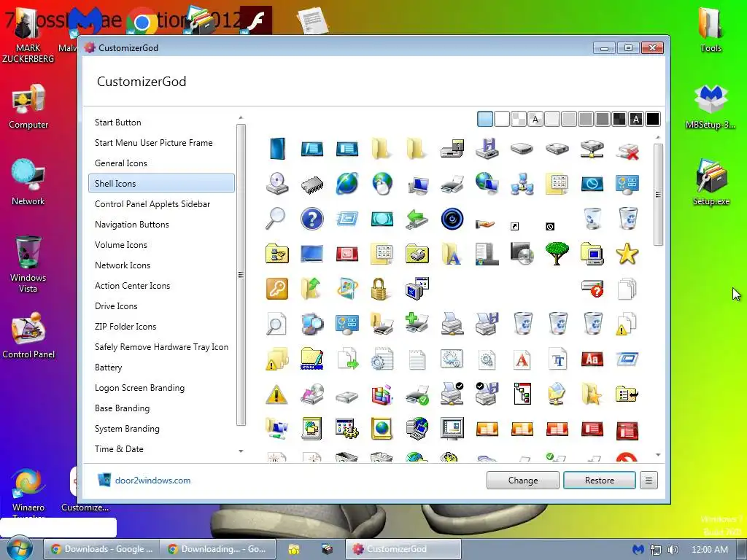Select ZIP Folder Icons category
Screen dimensions: 747x560
[125, 327]
